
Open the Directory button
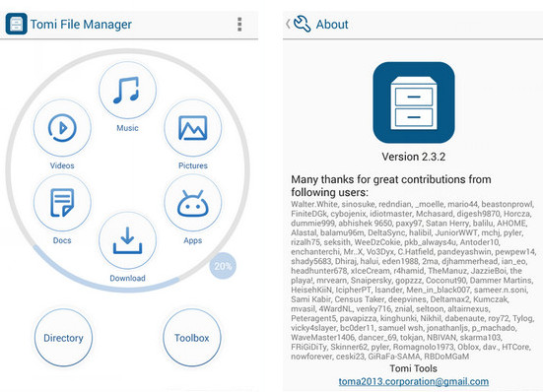(x=63, y=338)
